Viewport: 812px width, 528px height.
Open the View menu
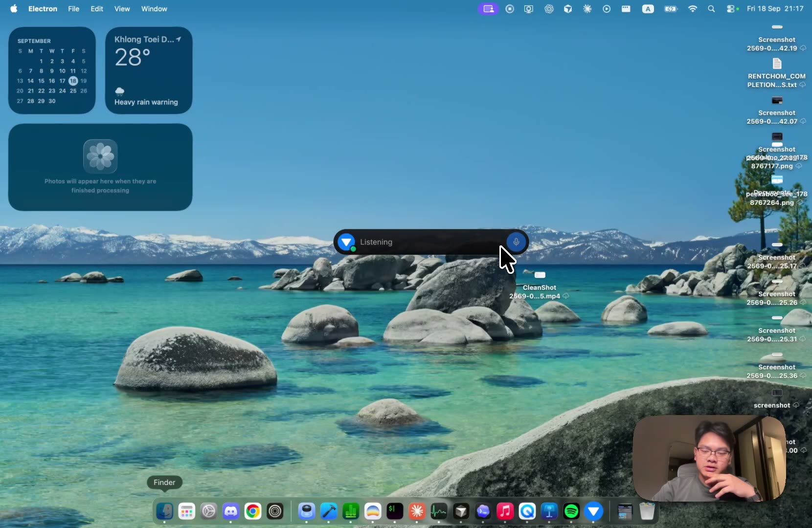click(122, 9)
